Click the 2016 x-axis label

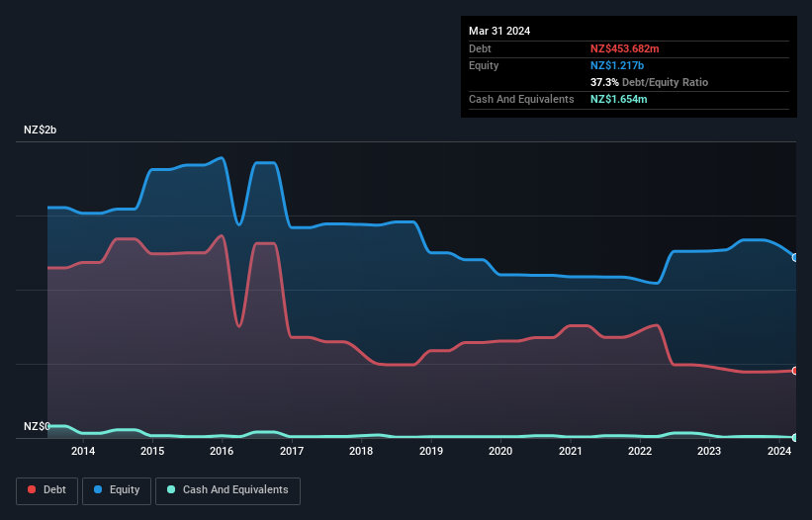point(222,451)
